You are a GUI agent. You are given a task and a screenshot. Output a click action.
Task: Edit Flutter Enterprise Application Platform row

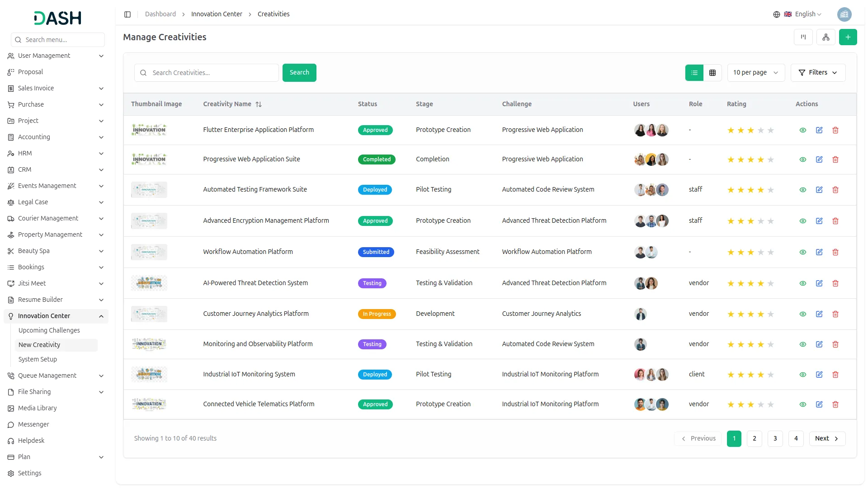(819, 130)
